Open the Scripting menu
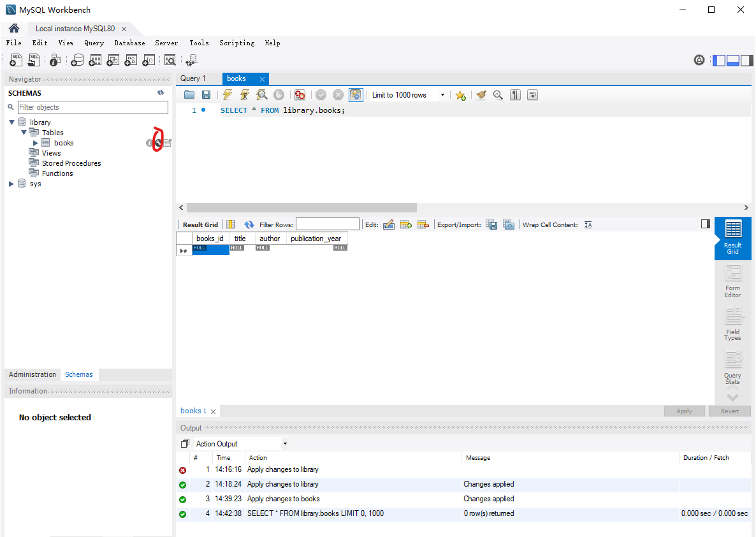Screen dimensions: 756x537 (x=236, y=43)
